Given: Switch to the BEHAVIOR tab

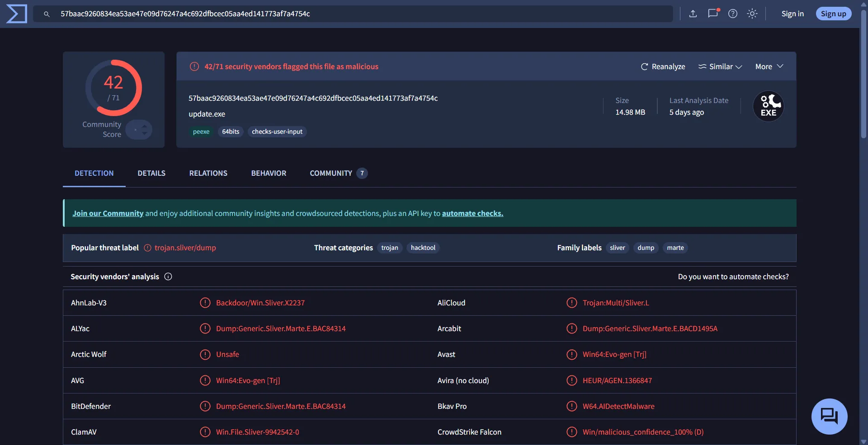Looking at the screenshot, I should 269,173.
